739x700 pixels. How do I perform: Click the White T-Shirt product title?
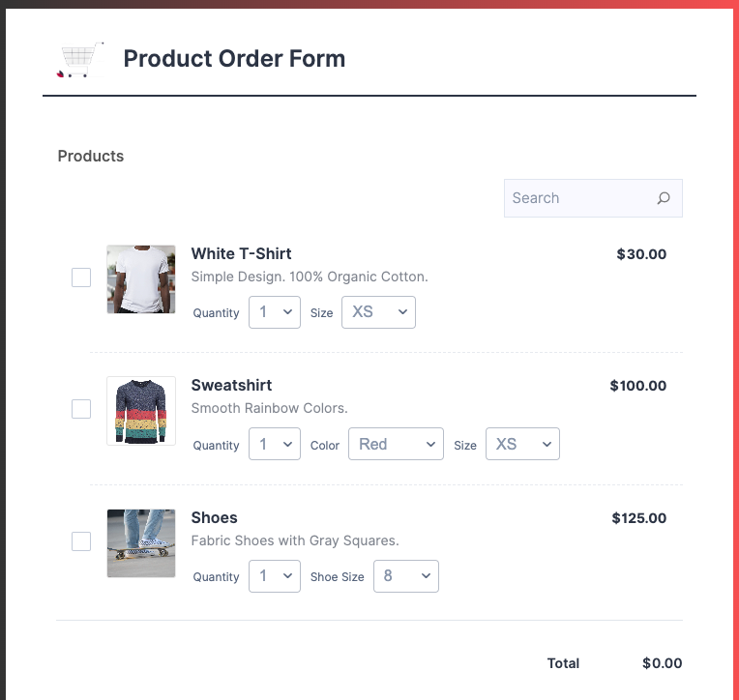[x=241, y=253]
